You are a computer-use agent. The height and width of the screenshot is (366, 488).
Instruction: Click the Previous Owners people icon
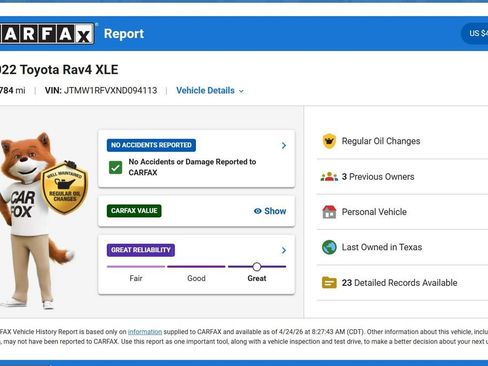(x=329, y=177)
